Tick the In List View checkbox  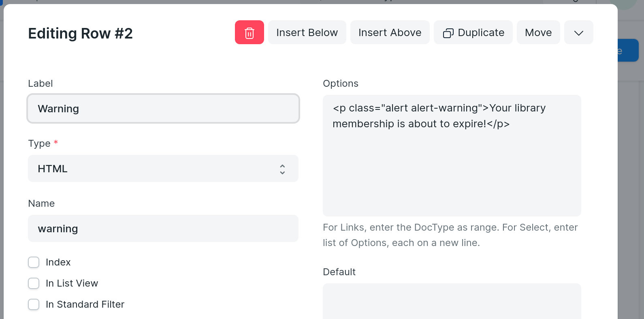coord(34,283)
